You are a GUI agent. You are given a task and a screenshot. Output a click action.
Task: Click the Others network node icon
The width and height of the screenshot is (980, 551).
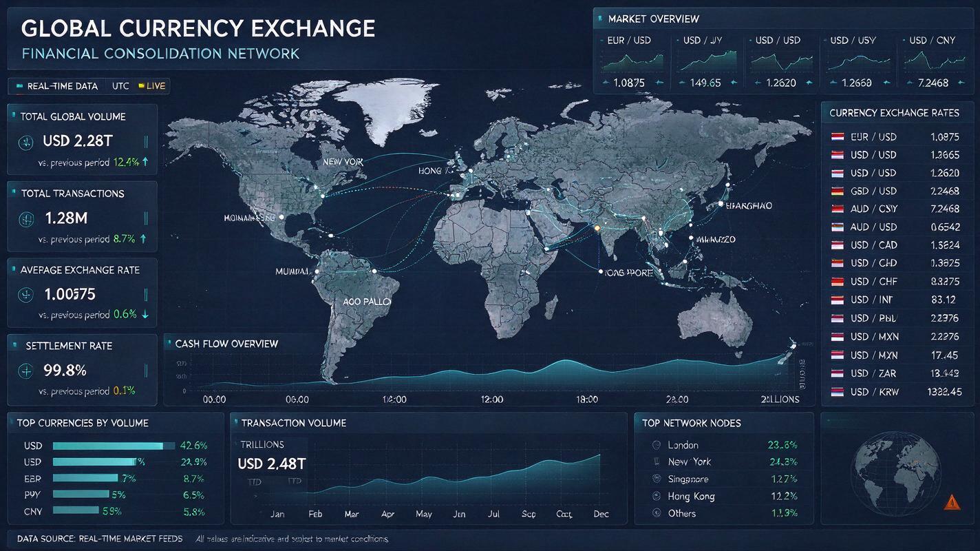(x=655, y=513)
